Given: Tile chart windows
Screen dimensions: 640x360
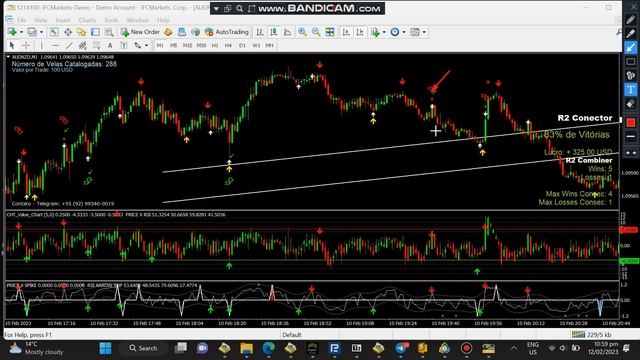Looking at the screenshot, I should coord(330,32).
